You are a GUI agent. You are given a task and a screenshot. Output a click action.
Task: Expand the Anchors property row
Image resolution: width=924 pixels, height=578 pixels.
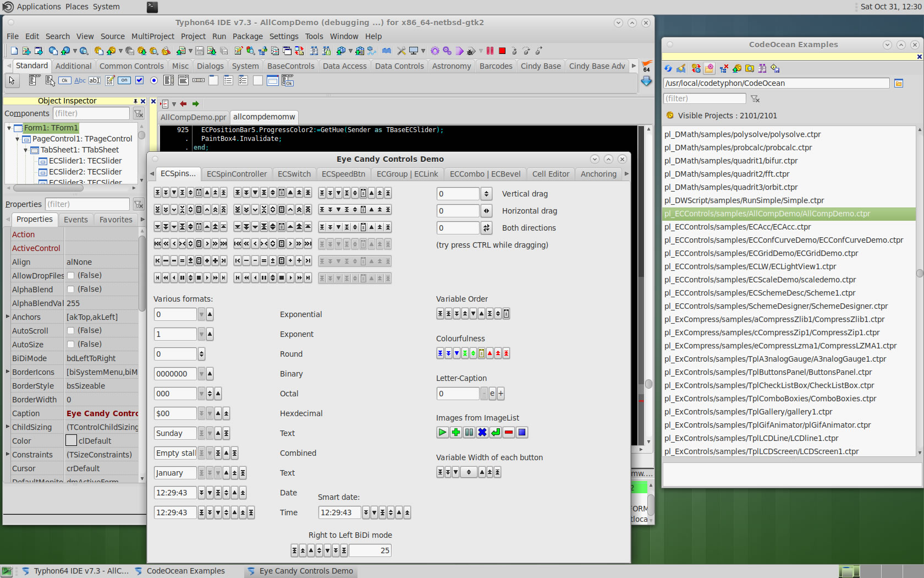point(8,317)
